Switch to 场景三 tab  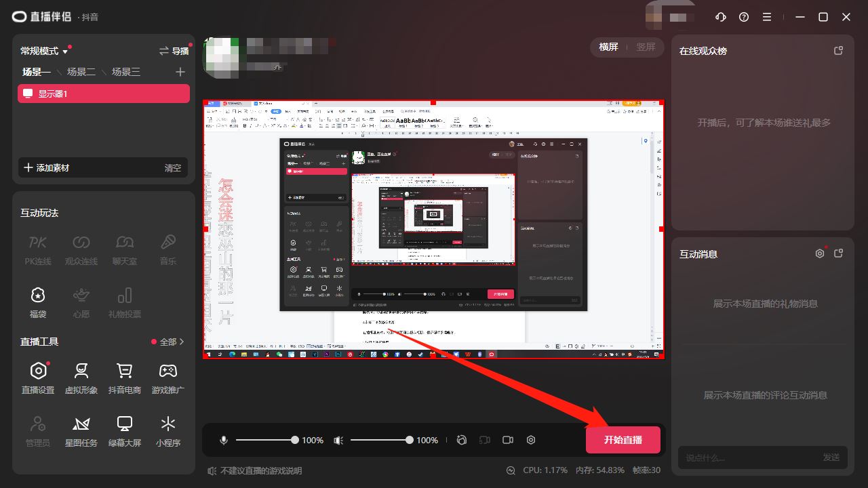126,72
